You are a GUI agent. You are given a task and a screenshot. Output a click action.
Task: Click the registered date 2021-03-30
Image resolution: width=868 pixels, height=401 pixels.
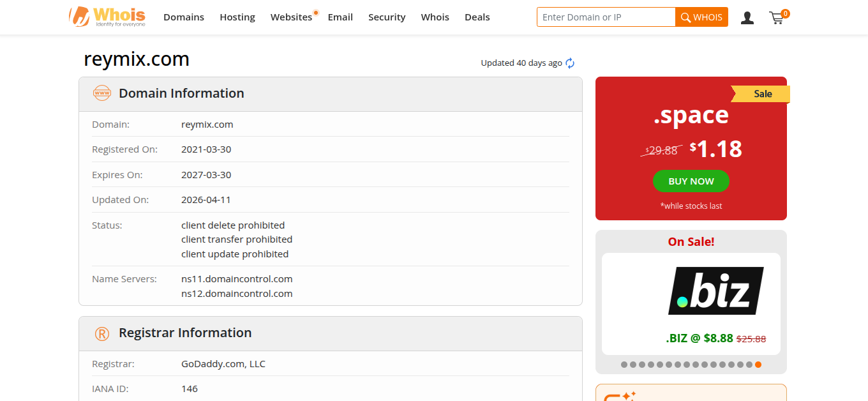click(x=206, y=149)
